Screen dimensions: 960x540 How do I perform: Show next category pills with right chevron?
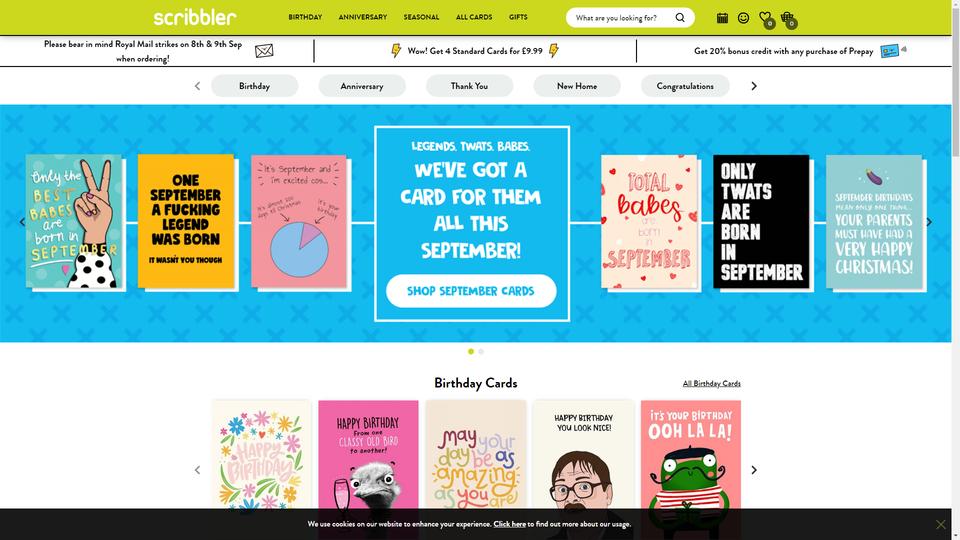click(754, 86)
